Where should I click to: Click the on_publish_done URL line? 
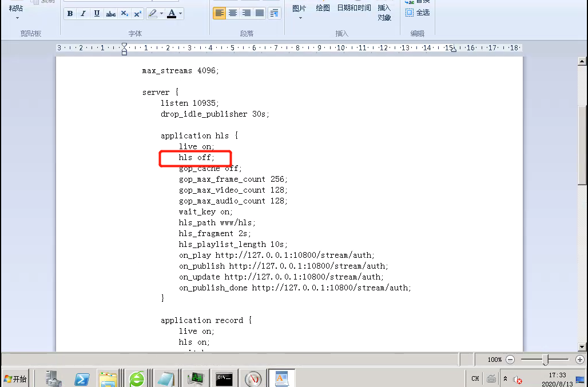[295, 288]
